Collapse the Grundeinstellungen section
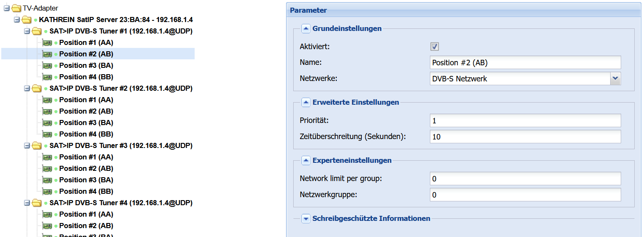 pyautogui.click(x=306, y=28)
